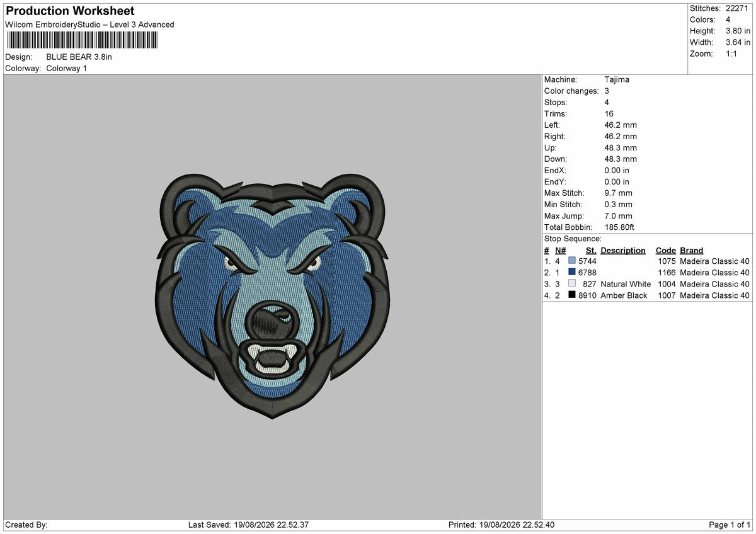Click the Amber Black color swatch
The height and width of the screenshot is (534, 756).
pos(572,295)
